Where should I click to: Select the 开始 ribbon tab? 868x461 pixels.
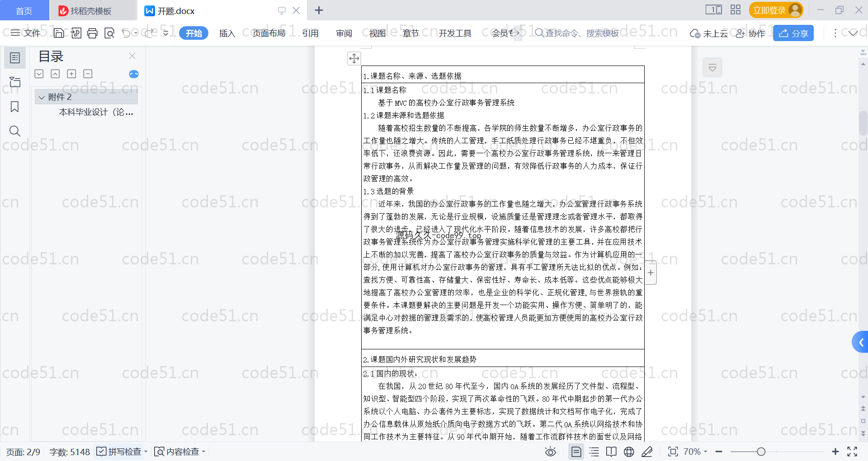[x=193, y=33]
